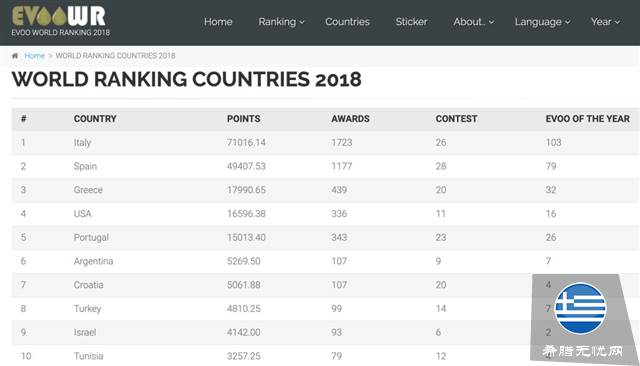Click Spain's contest count 28
This screenshot has width=640, height=366.
[441, 166]
